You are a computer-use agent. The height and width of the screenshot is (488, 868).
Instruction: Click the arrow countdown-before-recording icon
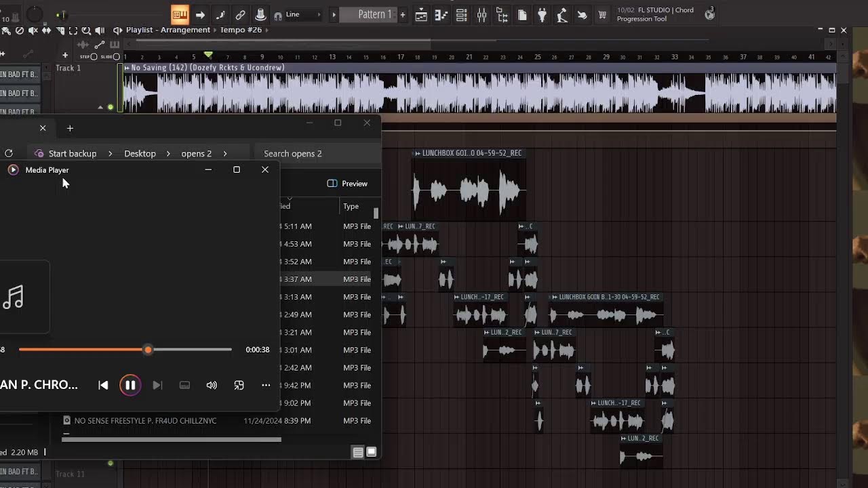(x=200, y=14)
